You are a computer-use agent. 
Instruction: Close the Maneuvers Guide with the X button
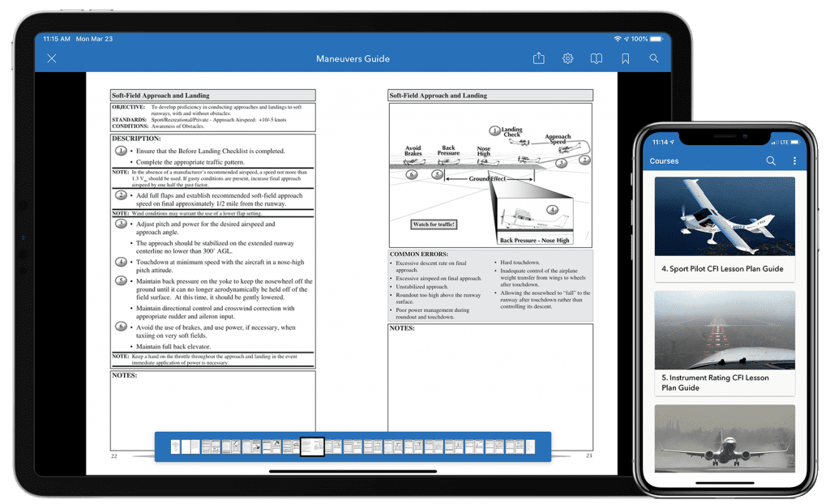point(51,58)
